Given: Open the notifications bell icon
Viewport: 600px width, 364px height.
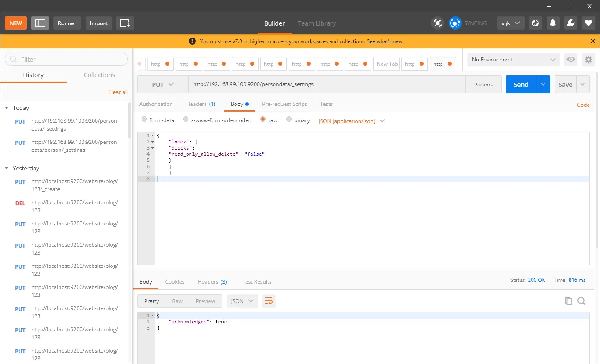Looking at the screenshot, I should click(553, 23).
